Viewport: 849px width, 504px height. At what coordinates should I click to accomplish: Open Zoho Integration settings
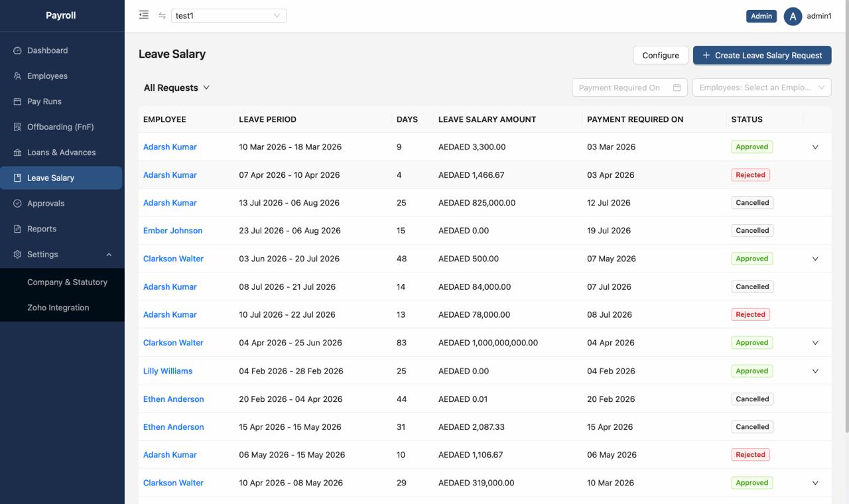coord(58,308)
